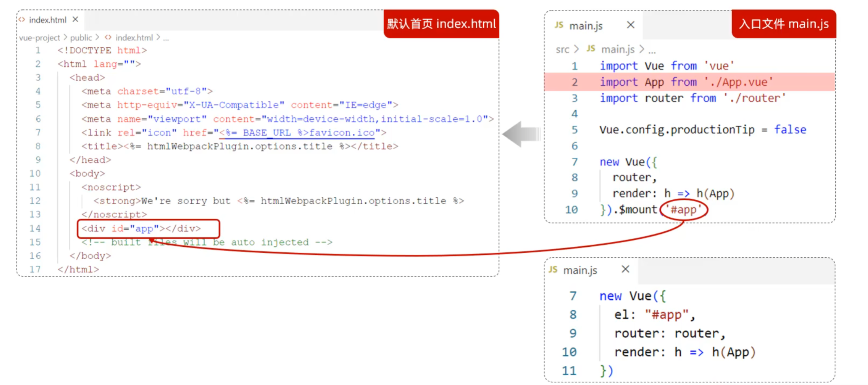The height and width of the screenshot is (385, 868).
Task: Click the JS icon on top main.js tab
Action: (559, 25)
